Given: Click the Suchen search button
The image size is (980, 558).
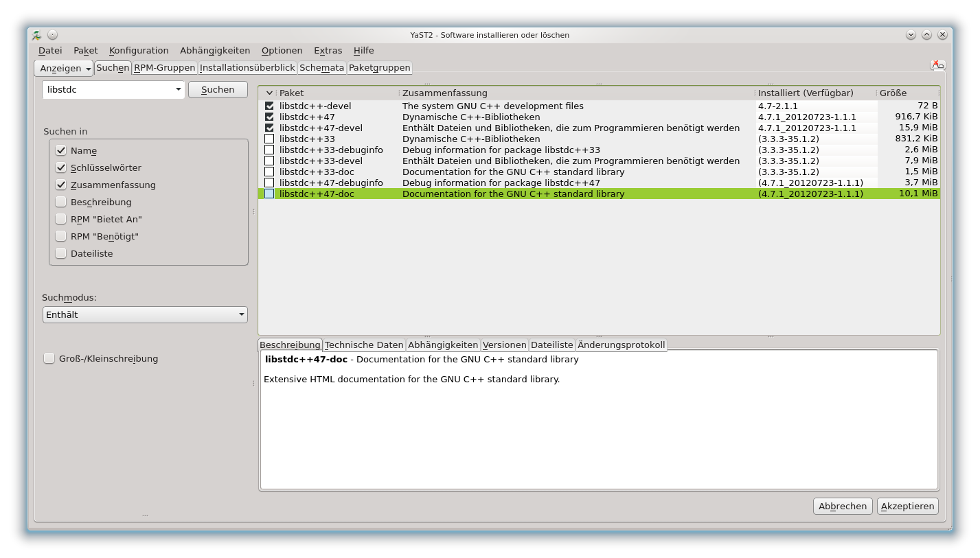Looking at the screenshot, I should point(218,89).
